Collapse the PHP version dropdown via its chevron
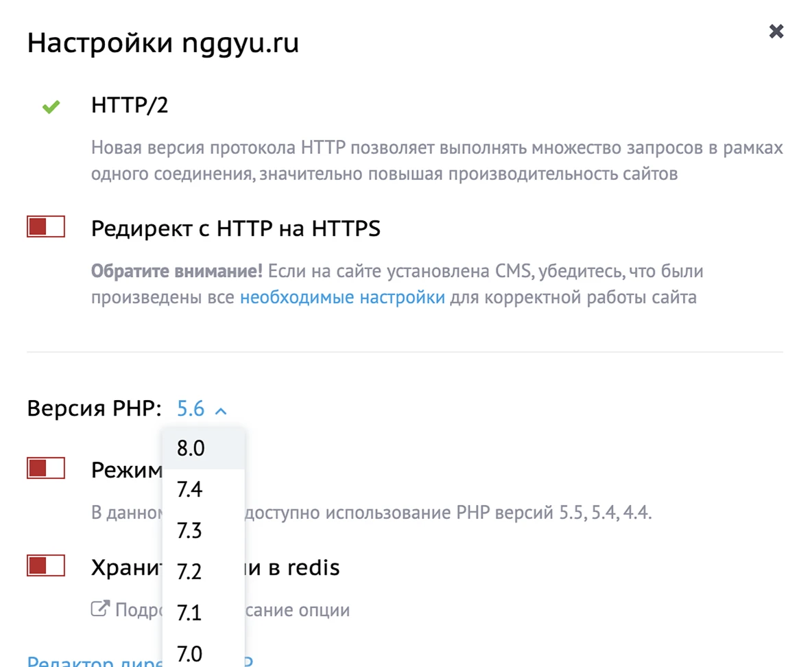The height and width of the screenshot is (667, 812). pyautogui.click(x=220, y=410)
